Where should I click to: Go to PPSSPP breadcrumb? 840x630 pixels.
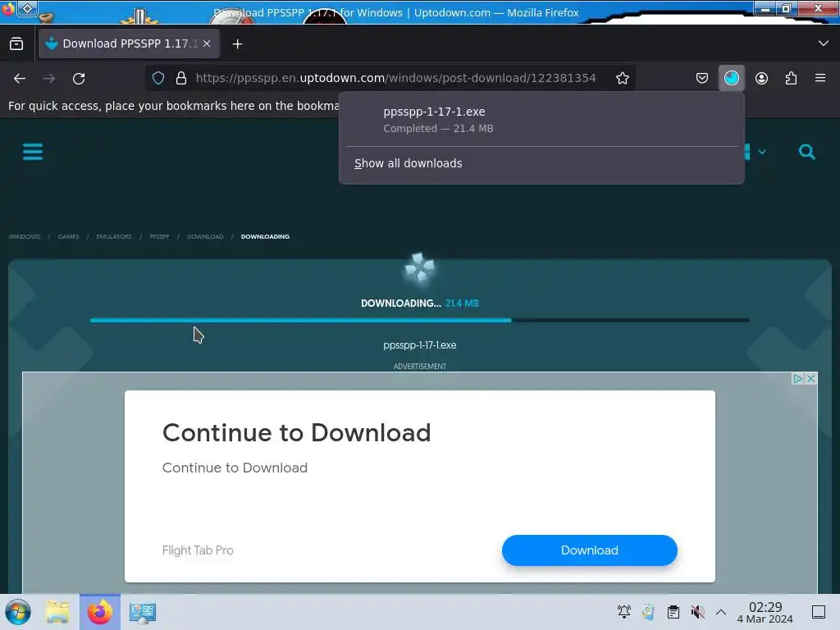pos(159,236)
